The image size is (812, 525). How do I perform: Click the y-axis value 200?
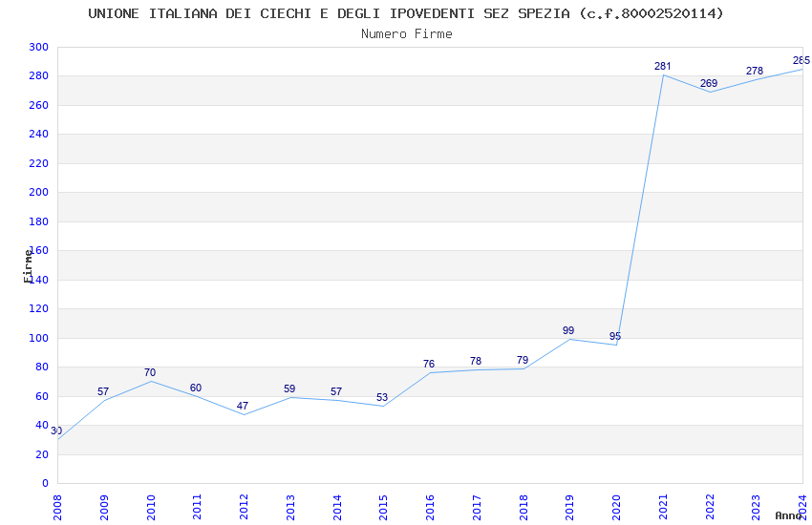tap(39, 192)
